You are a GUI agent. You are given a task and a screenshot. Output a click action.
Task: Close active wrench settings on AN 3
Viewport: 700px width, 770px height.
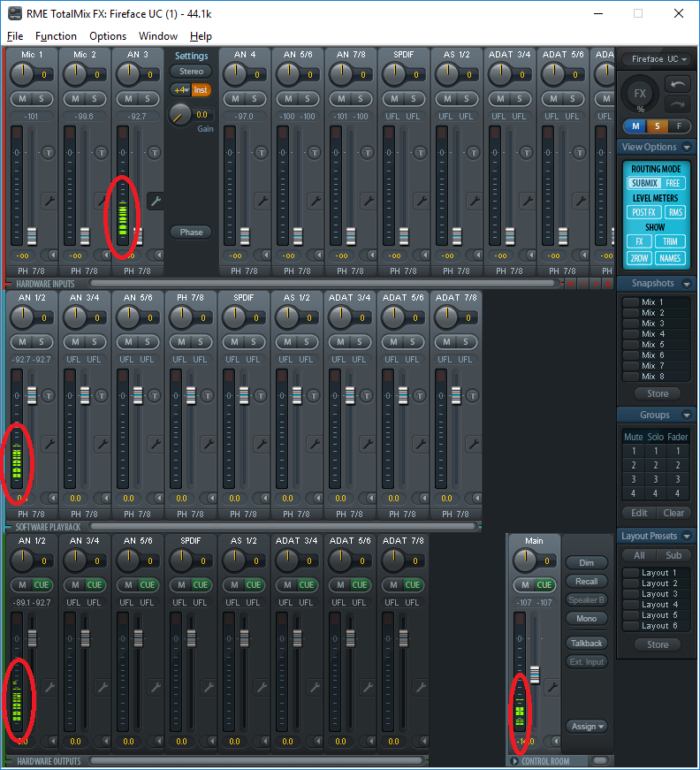point(156,201)
